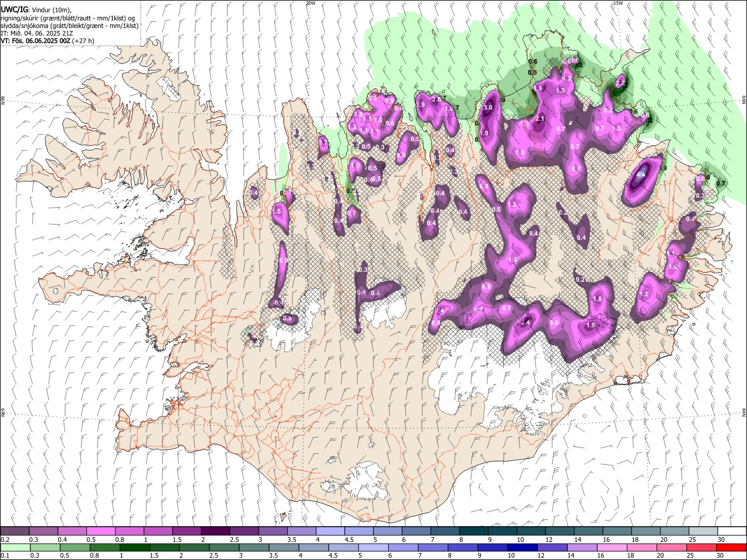Pick top-row dark teal swatch between 8 and 9
This screenshot has height=560, width=747.
(x=474, y=531)
